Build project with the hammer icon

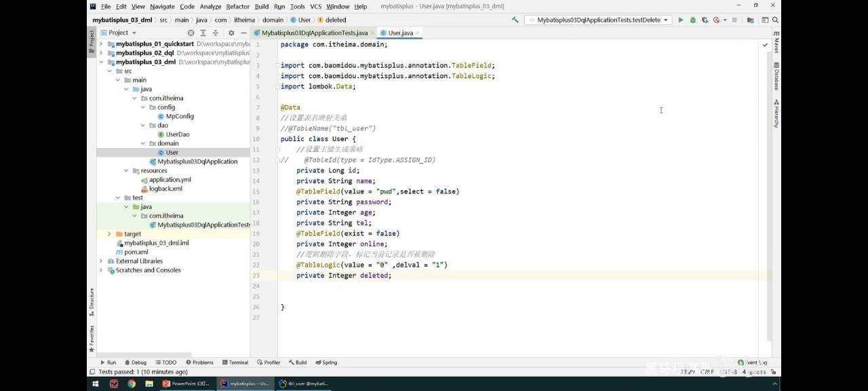pyautogui.click(x=515, y=20)
